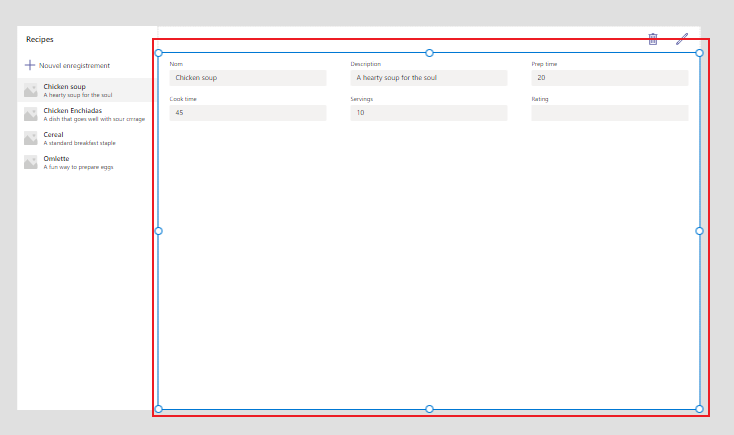The width and height of the screenshot is (734, 435).
Task: Click the pencil edit icon
Action: 682,39
